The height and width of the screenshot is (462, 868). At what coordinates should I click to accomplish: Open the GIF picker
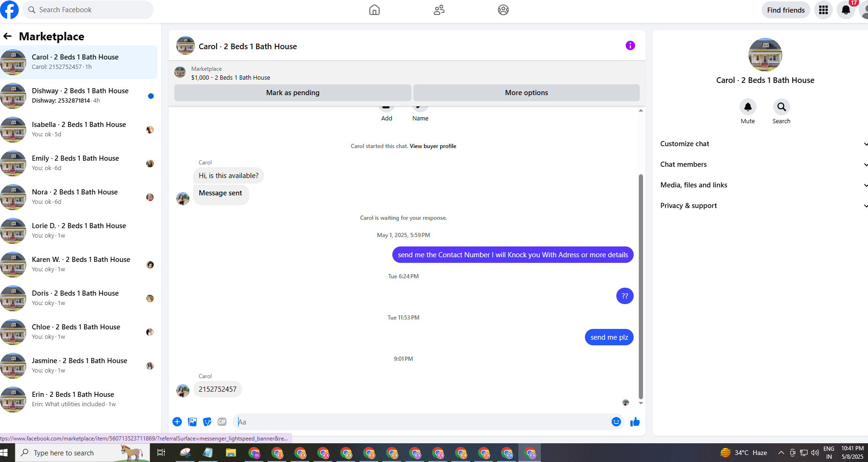(222, 422)
